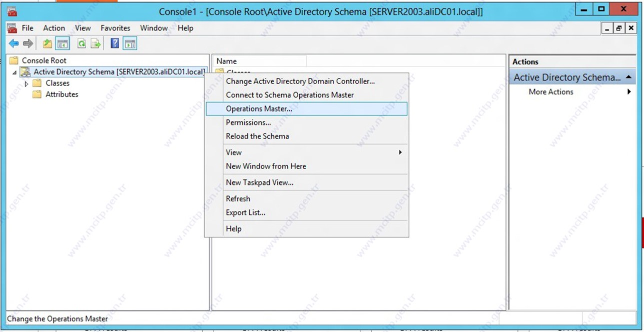The height and width of the screenshot is (332, 644).
Task: Restore down the inner console child window
Action: pos(618,28)
